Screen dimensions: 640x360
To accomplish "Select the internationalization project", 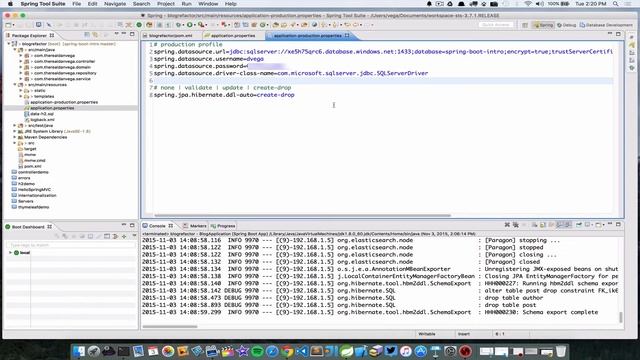I will [37, 196].
